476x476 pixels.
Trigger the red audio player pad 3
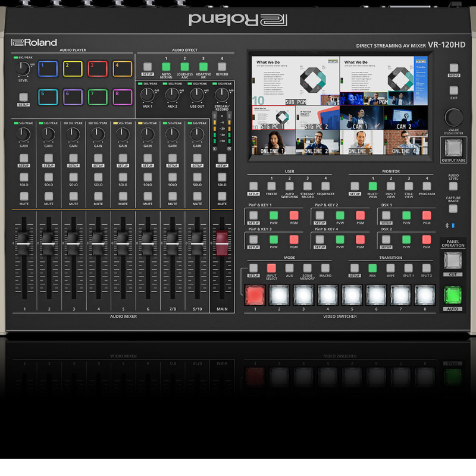(x=98, y=68)
